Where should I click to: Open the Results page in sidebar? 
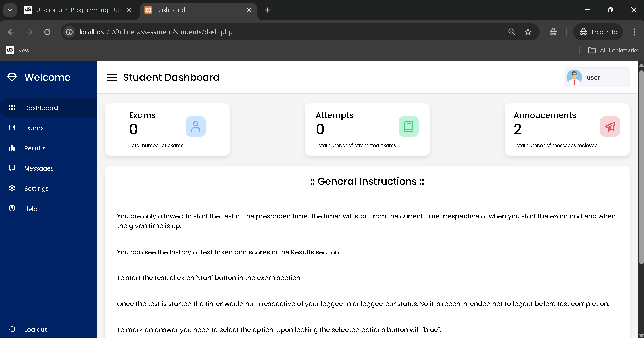pos(35,148)
